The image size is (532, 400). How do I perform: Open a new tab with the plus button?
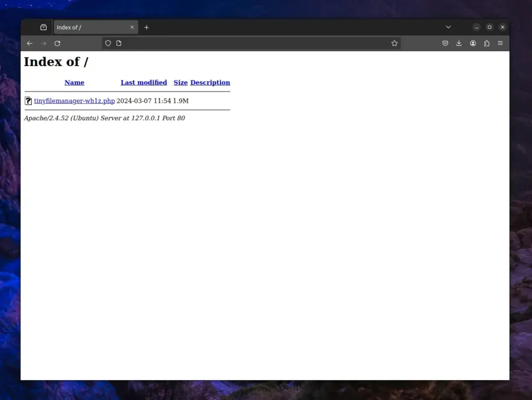point(147,28)
